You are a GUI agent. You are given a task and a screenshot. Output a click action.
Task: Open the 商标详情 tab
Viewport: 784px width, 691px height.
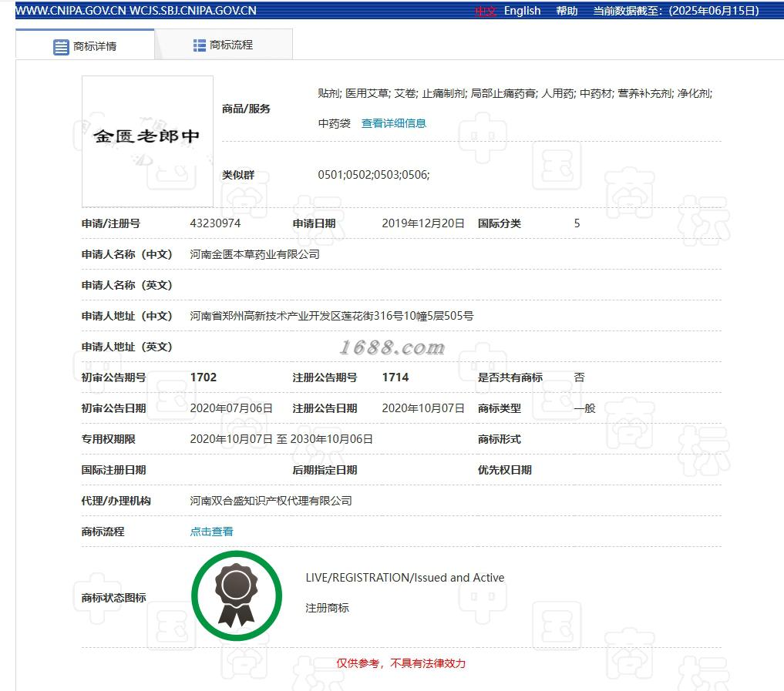[x=85, y=45]
